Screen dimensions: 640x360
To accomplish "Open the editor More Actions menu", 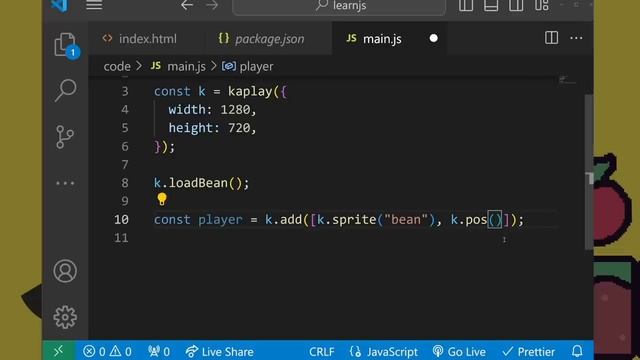I will pos(576,38).
